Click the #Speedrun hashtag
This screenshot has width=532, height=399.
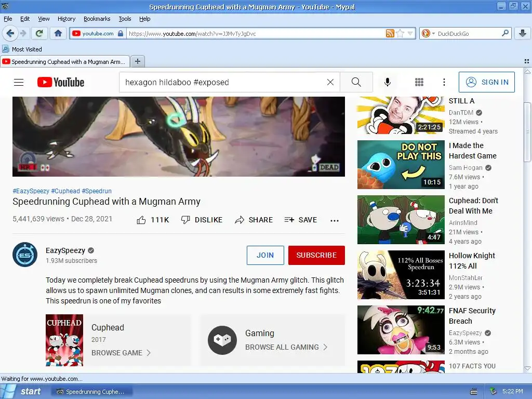pos(97,191)
